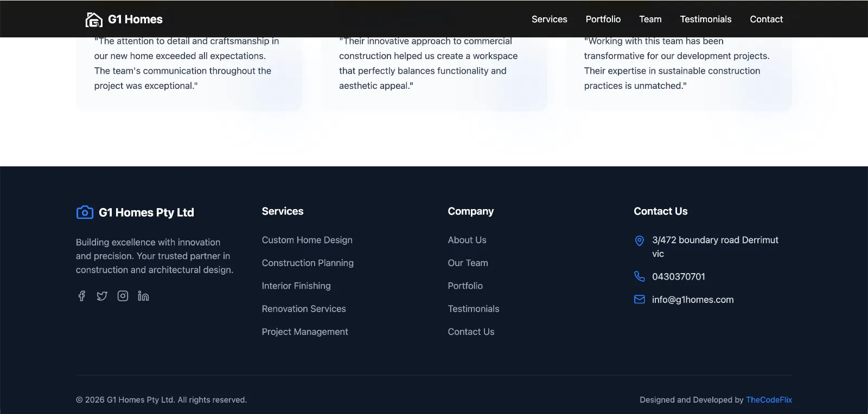Open the Instagram social icon

pos(123,296)
